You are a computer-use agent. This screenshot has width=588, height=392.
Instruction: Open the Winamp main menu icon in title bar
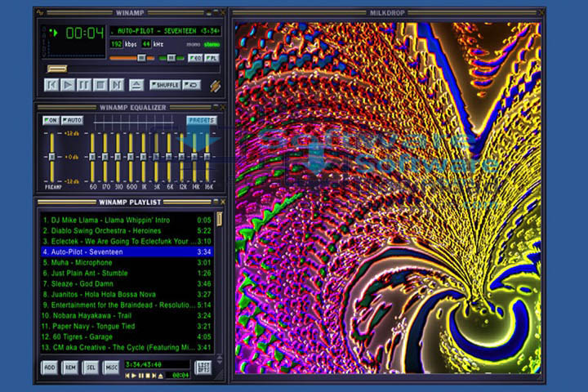point(40,13)
